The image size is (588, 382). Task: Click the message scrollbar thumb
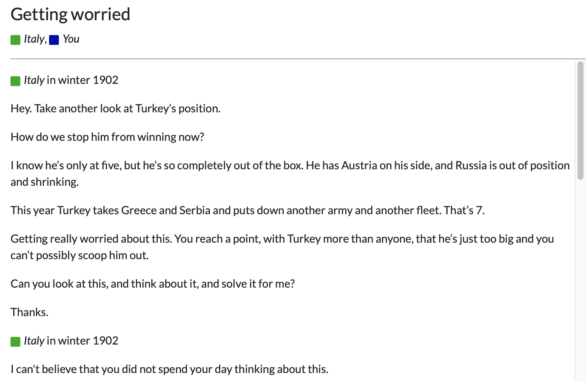(x=581, y=121)
